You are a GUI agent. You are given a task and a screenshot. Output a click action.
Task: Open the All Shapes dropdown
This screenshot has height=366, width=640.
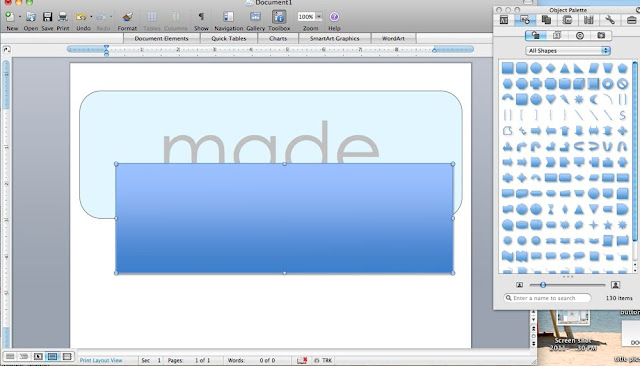(568, 51)
